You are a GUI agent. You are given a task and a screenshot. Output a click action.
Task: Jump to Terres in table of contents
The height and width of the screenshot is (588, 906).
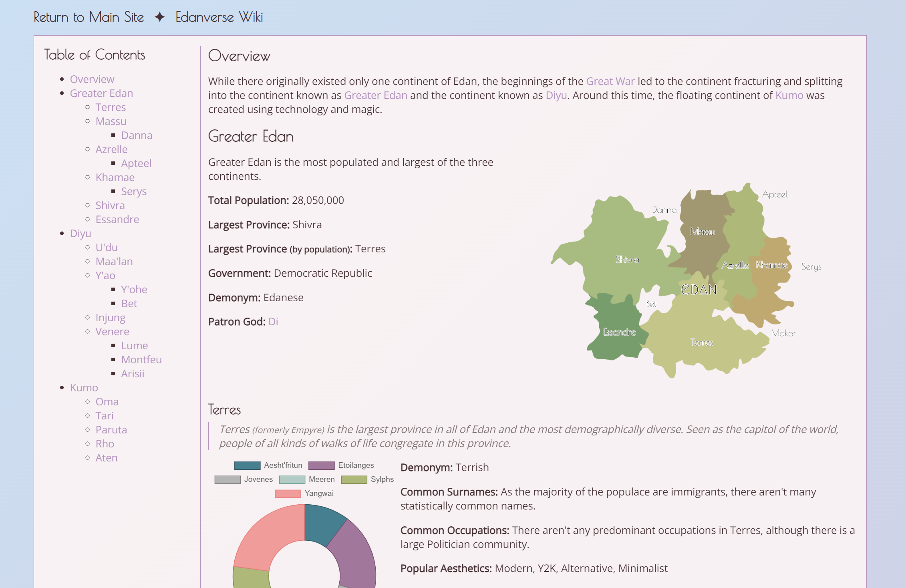point(111,107)
